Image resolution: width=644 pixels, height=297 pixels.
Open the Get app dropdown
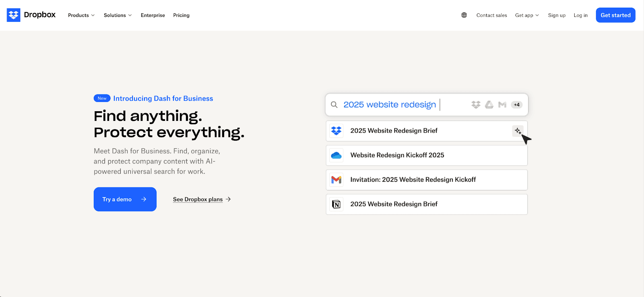tap(526, 15)
